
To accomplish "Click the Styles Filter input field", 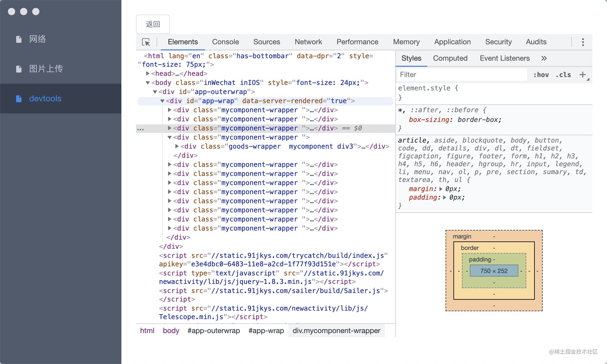I will tap(462, 75).
